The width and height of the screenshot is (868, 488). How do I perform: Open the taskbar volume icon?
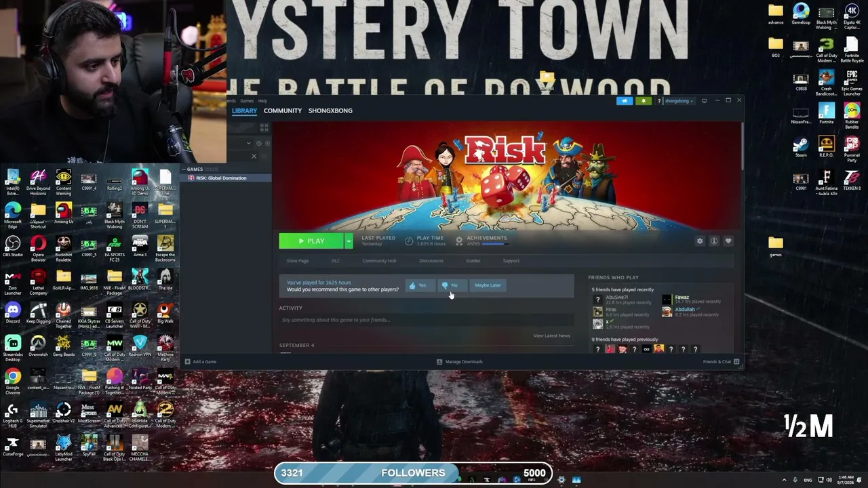(x=829, y=480)
